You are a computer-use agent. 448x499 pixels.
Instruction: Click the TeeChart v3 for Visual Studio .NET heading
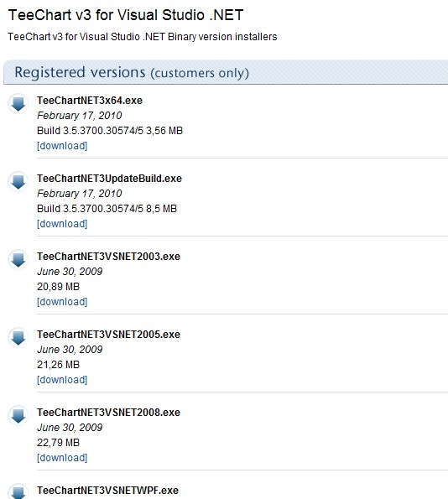click(x=126, y=15)
